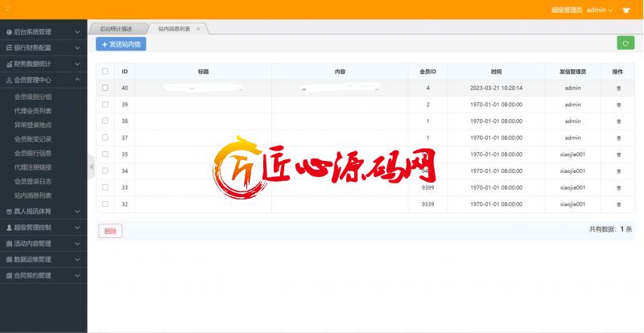
Task: Click the timestamp 2023-03-21 10:20:14
Action: click(496, 88)
